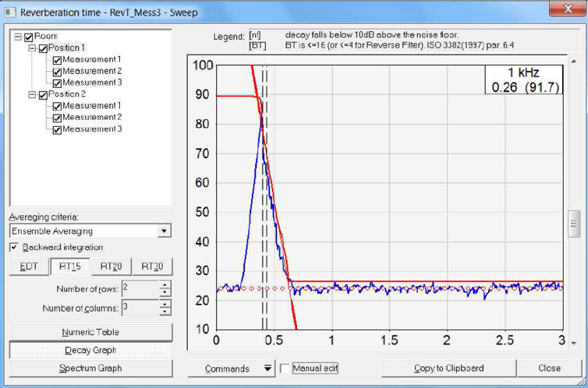Image resolution: width=588 pixels, height=388 pixels.
Task: Enable the Manual edit checkbox
Action: (x=285, y=369)
